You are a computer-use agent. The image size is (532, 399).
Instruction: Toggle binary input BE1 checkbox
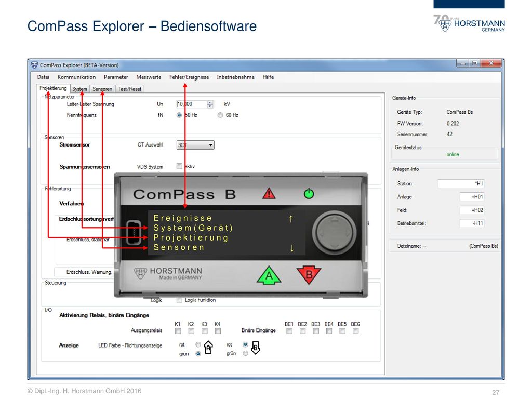pyautogui.click(x=289, y=331)
